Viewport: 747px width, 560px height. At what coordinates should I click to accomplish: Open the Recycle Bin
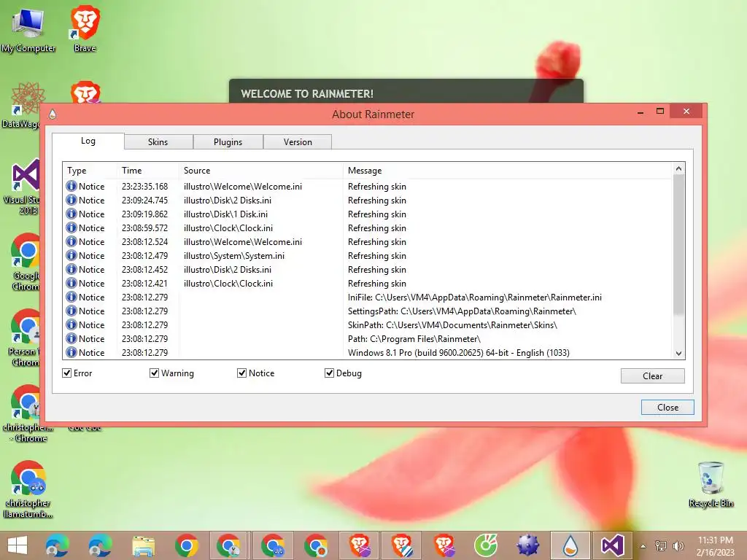click(711, 484)
